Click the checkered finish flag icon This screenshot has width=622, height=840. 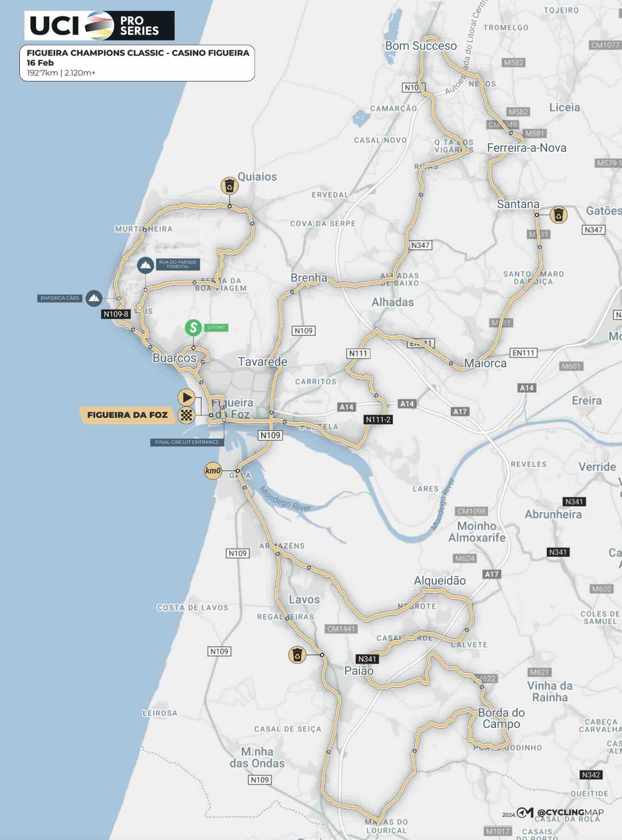click(x=186, y=415)
